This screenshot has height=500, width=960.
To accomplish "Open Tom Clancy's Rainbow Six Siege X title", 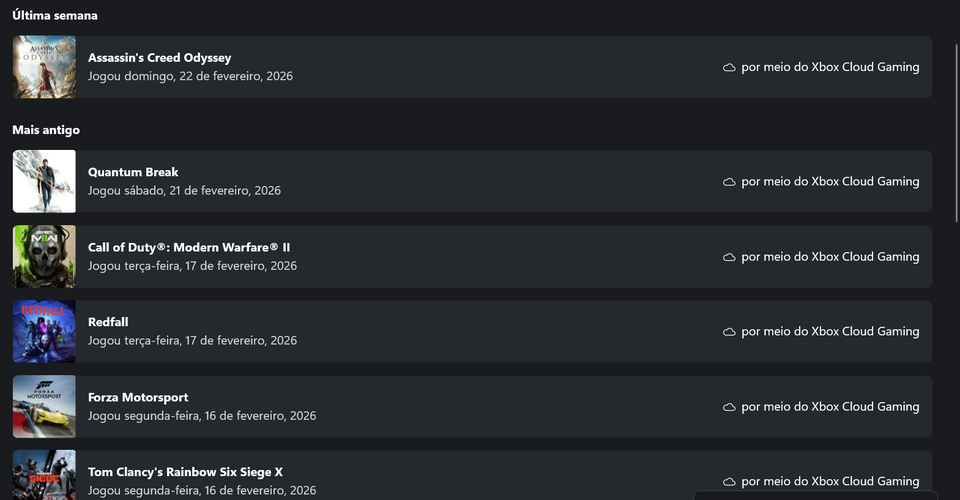I will point(185,472).
